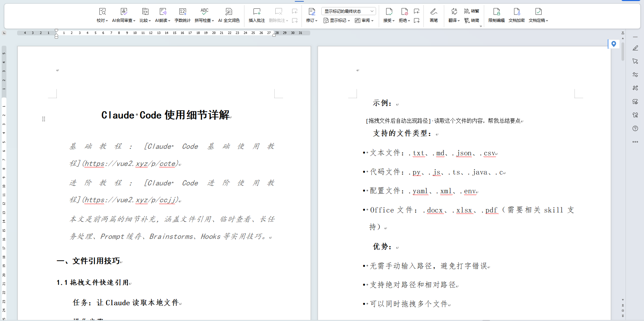Expand the 审阅 review pane menu
Viewport: 644px width, 321px height.
[x=364, y=21]
